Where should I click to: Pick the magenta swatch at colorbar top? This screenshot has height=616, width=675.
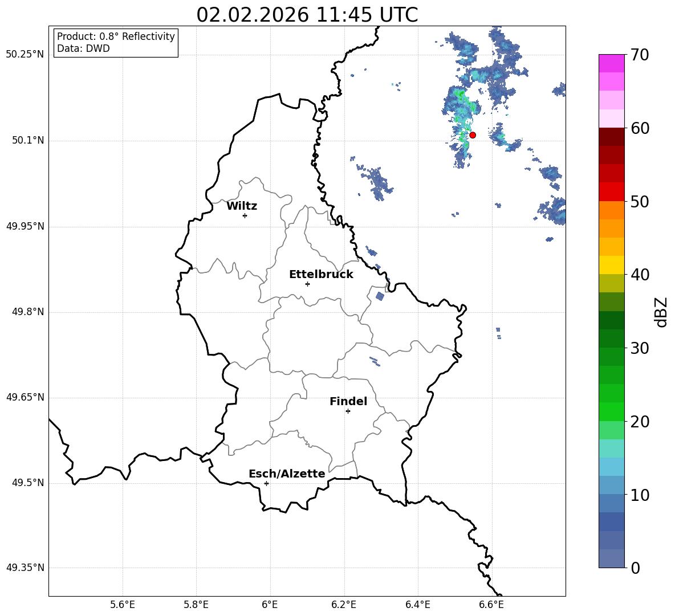click(611, 63)
